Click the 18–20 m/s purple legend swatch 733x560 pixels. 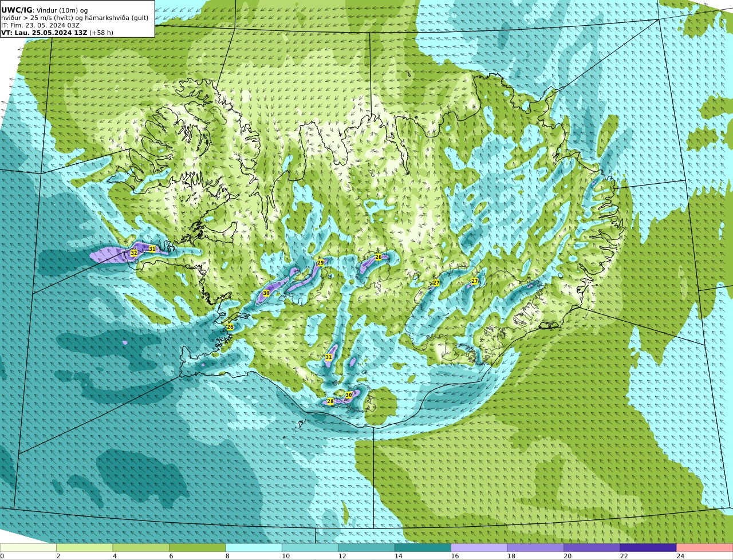(535, 548)
